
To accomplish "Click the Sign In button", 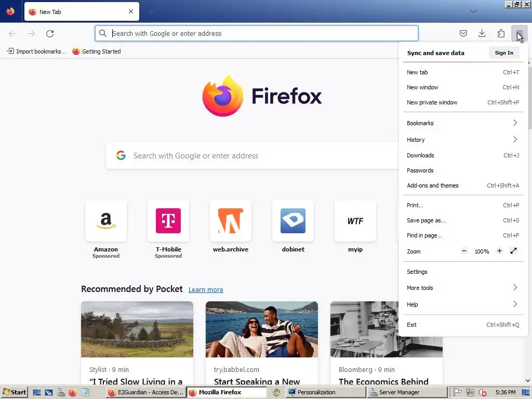I will click(x=504, y=52).
